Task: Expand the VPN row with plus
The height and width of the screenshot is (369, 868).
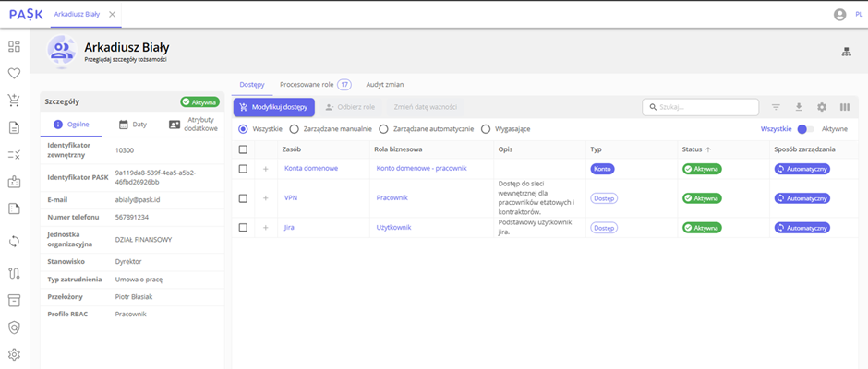Action: [266, 198]
